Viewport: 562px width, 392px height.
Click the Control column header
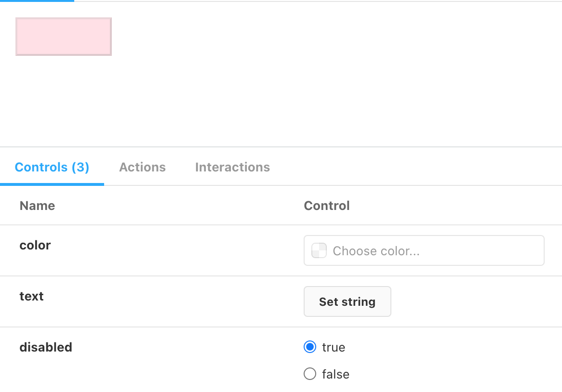[327, 206]
